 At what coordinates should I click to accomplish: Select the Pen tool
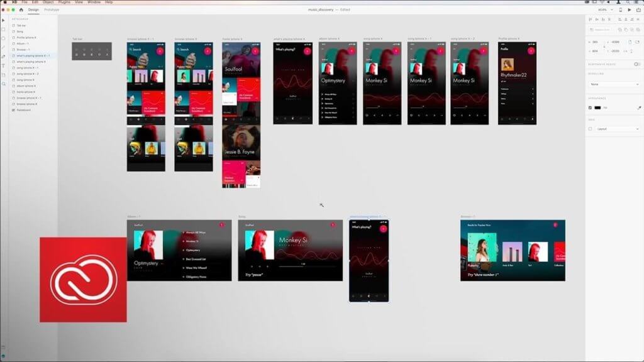click(3, 57)
